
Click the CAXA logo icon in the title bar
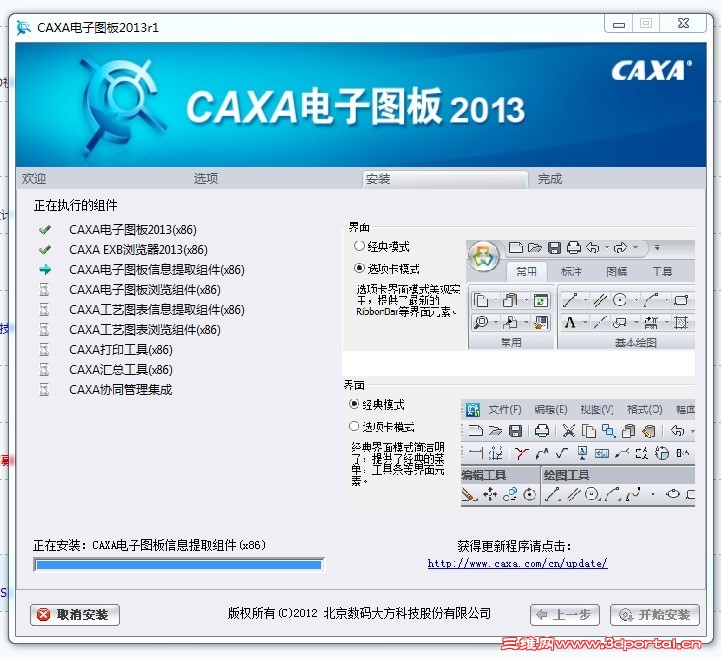23,28
